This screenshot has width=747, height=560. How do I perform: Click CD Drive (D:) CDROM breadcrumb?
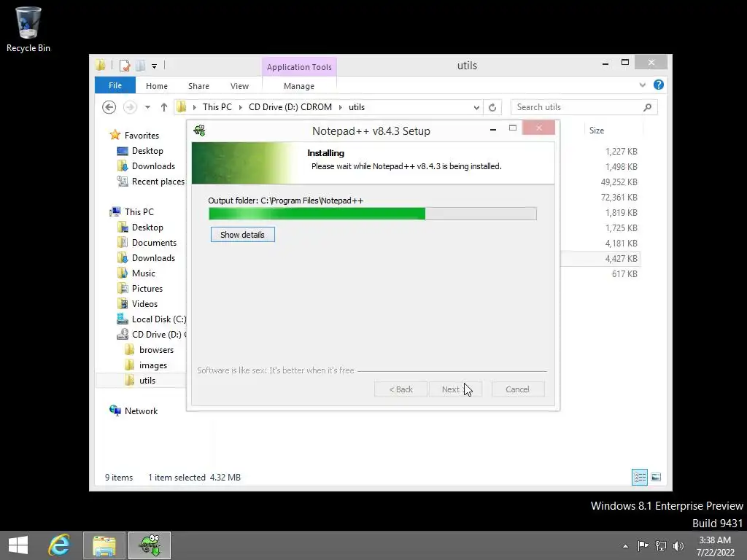(290, 107)
